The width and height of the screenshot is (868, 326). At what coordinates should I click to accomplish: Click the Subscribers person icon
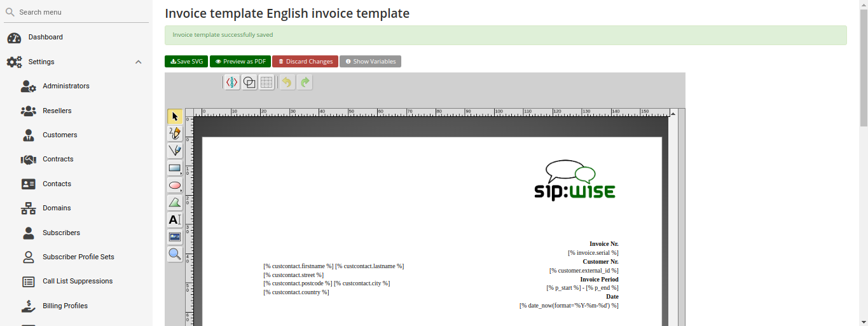tap(29, 233)
